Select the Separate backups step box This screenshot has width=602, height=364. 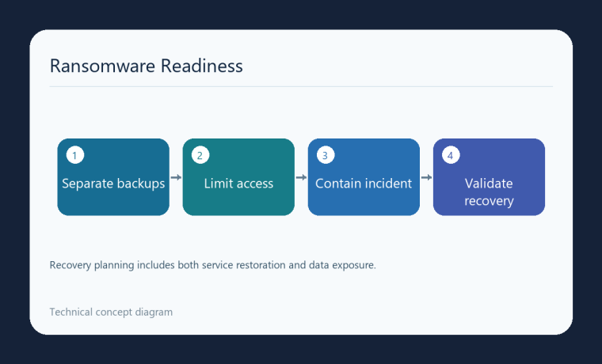(113, 177)
